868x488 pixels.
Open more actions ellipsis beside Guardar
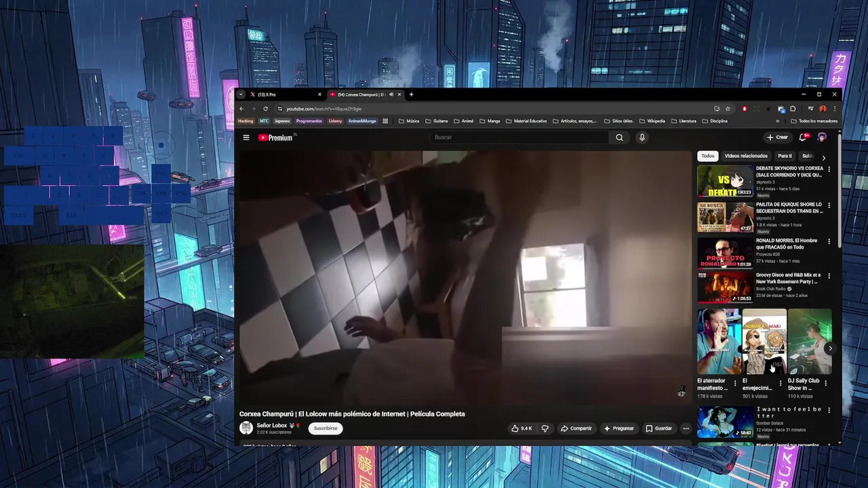coord(686,428)
